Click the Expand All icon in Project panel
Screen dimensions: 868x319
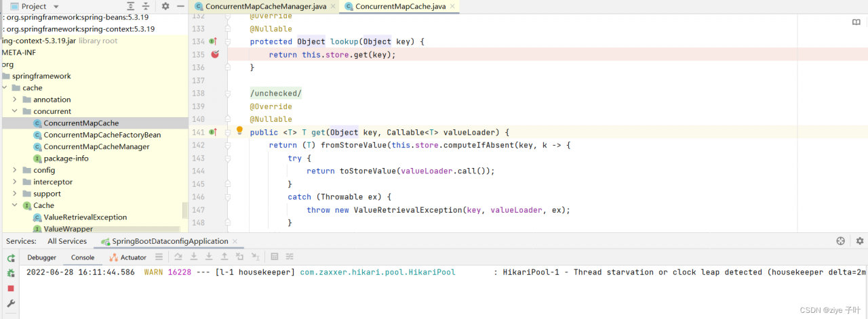[130, 6]
